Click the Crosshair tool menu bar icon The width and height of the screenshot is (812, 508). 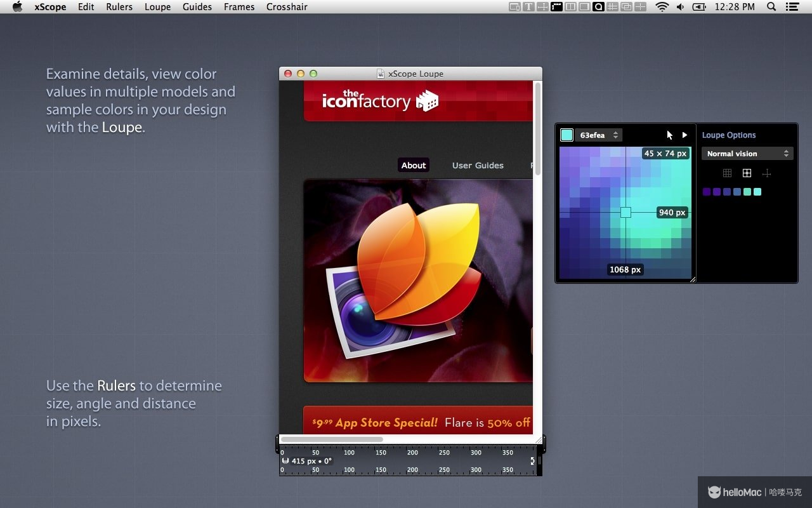pos(640,7)
